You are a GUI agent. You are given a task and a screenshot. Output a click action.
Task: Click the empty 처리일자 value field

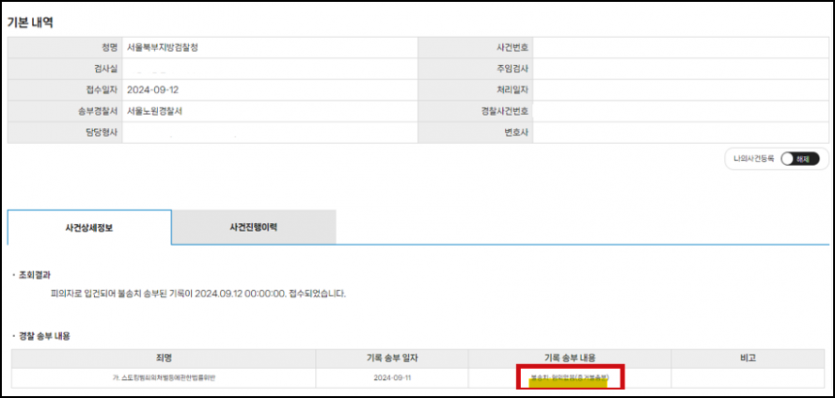(681, 90)
